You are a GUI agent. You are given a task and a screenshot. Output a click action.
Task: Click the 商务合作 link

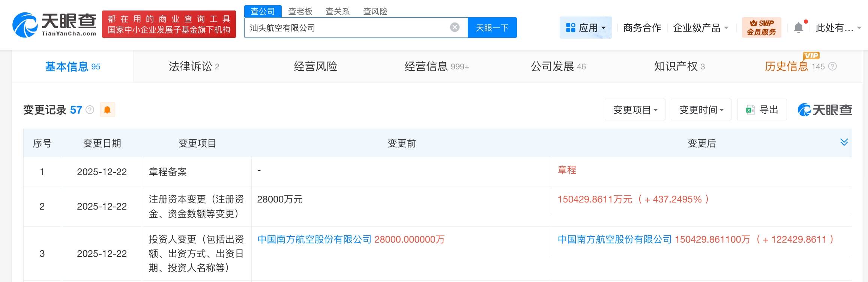(642, 28)
